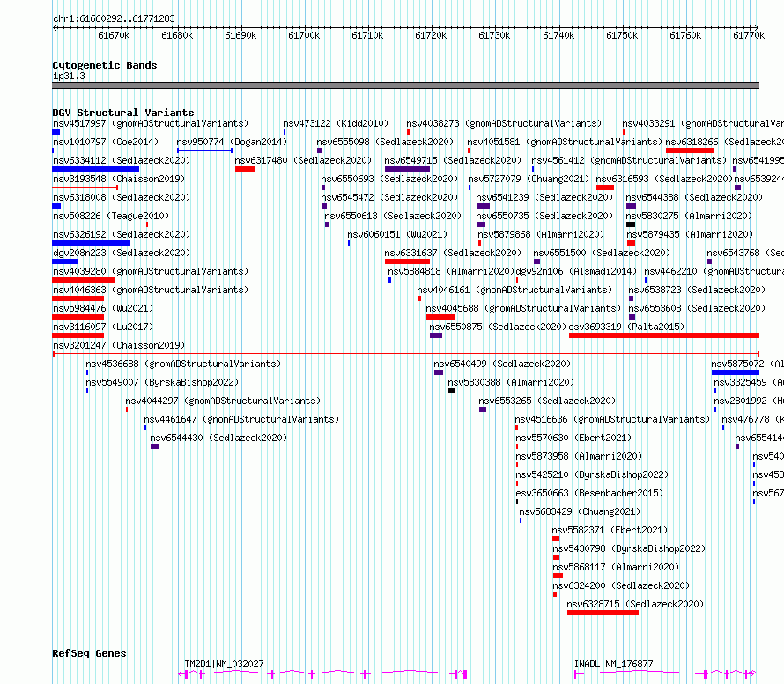Open nsv3201247 (Chaisson2019) variant
This screenshot has width=784, height=684.
click(119, 345)
